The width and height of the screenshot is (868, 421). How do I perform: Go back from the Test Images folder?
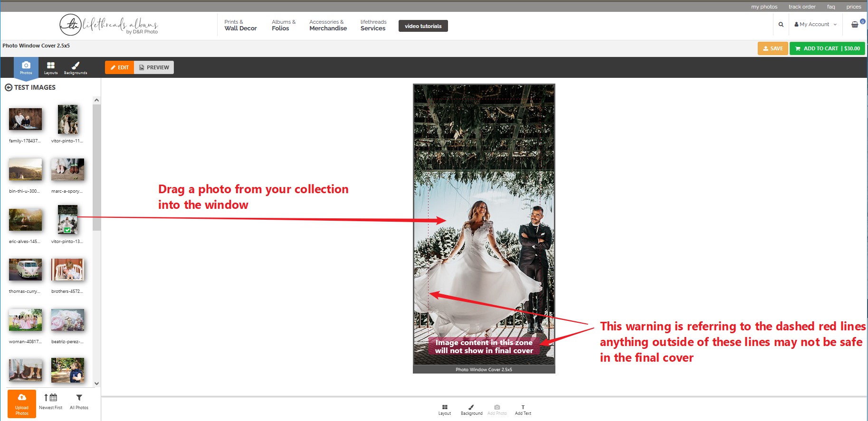pyautogui.click(x=9, y=87)
